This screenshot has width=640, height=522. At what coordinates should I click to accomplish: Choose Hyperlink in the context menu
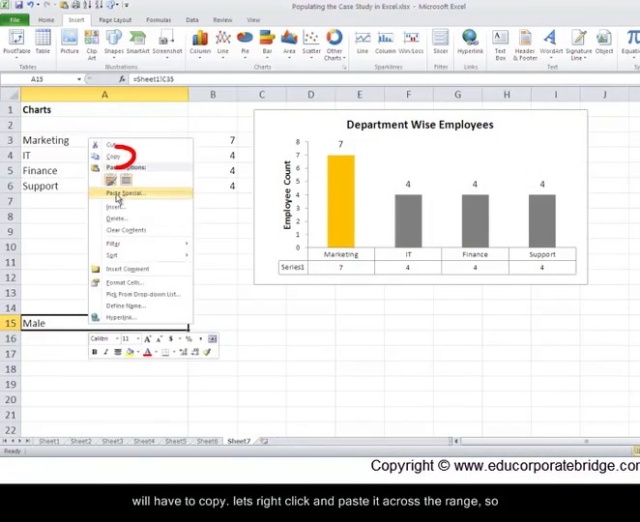point(141,317)
